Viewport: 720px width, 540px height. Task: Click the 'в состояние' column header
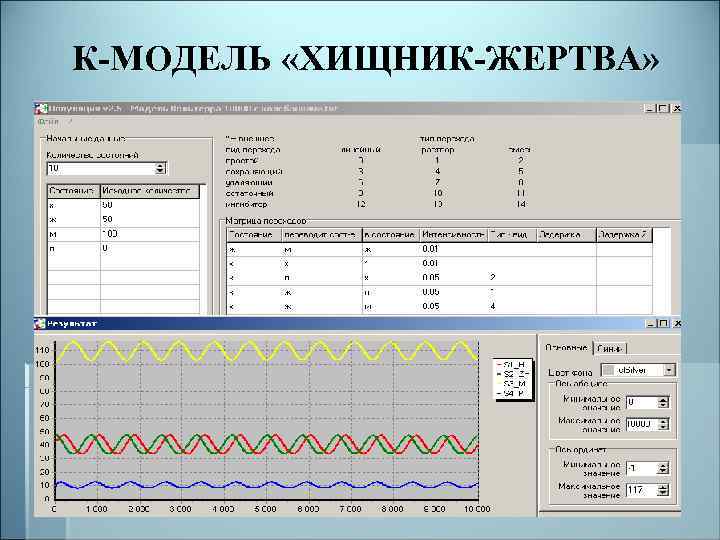391,235
